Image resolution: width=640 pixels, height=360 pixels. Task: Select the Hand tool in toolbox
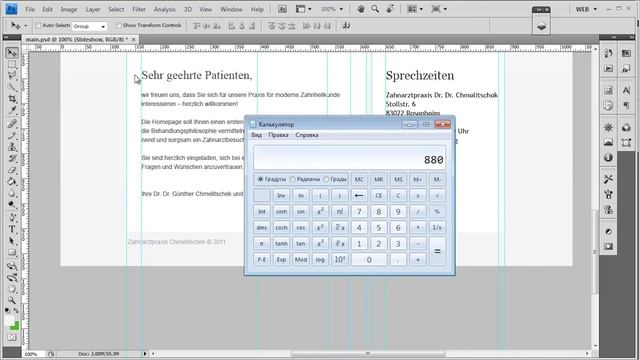[x=12, y=289]
